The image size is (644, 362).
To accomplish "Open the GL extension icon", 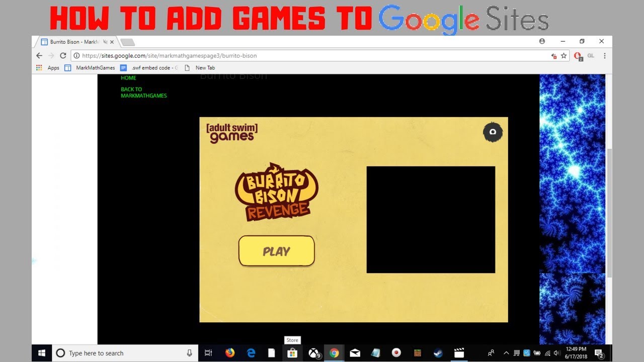I will coord(591,56).
